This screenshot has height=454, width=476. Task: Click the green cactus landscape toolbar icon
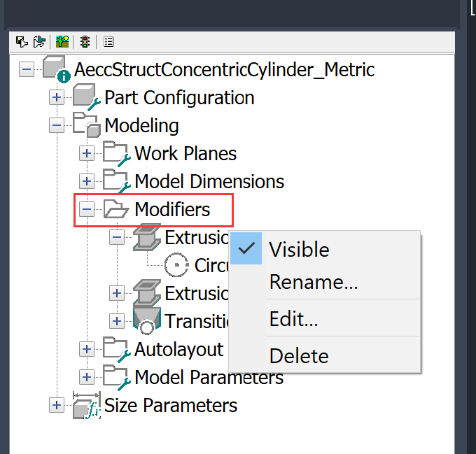[62, 41]
